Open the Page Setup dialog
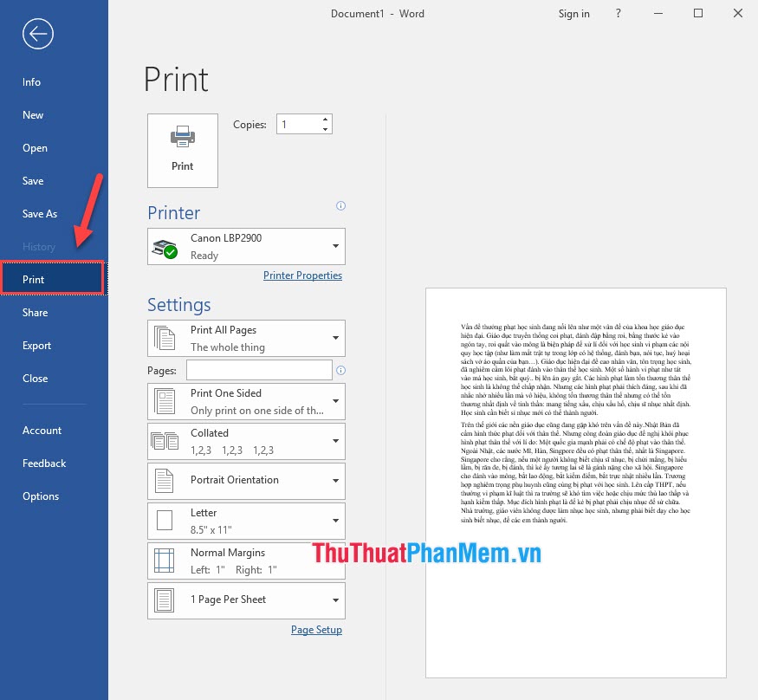758x700 pixels. click(316, 629)
